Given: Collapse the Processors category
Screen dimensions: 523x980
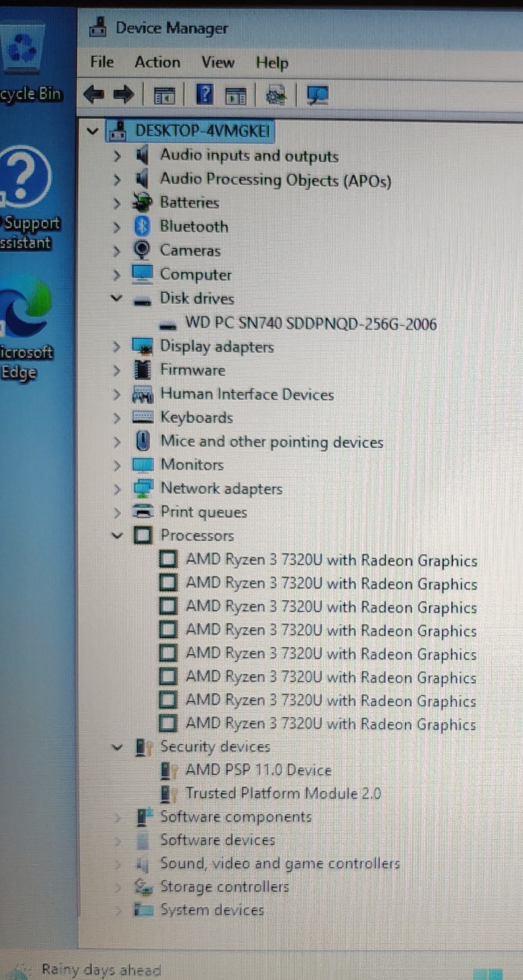Looking at the screenshot, I should pyautogui.click(x=117, y=535).
